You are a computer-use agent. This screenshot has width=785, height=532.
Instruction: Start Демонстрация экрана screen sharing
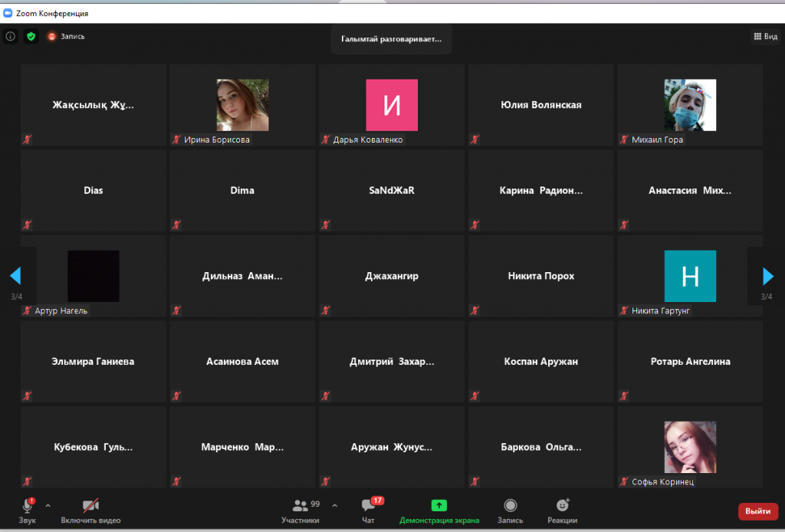[439, 510]
